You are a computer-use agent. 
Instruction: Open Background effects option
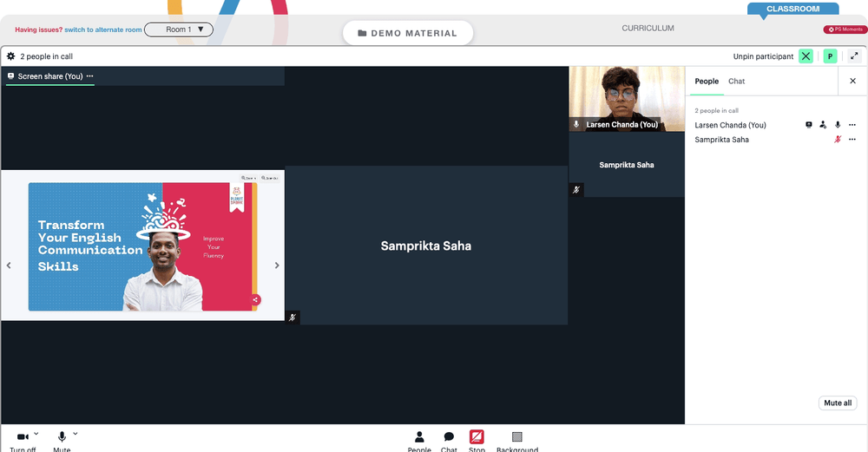(517, 441)
